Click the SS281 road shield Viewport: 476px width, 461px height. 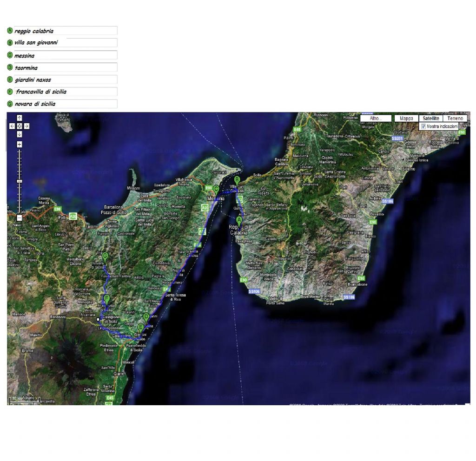tap(397, 138)
